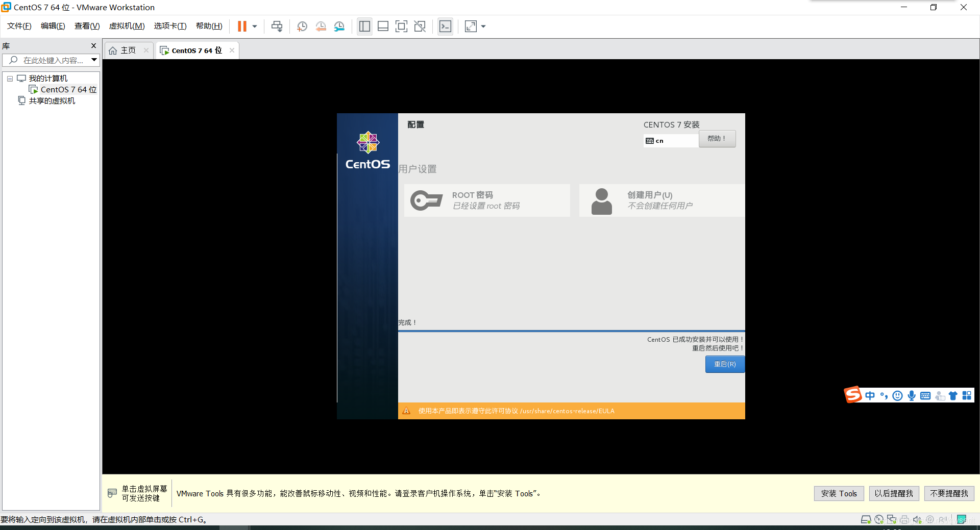
Task: Open the power options dropdown next to pause
Action: [254, 27]
